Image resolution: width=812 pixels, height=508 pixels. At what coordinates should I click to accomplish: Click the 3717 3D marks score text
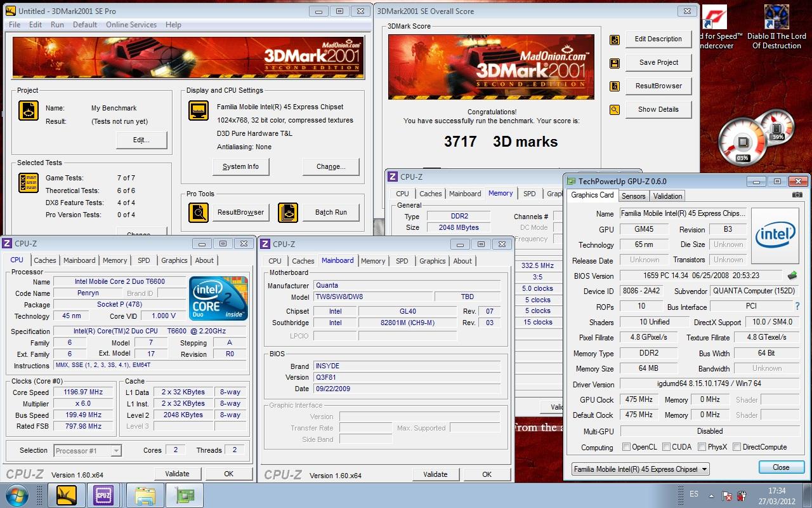(501, 142)
